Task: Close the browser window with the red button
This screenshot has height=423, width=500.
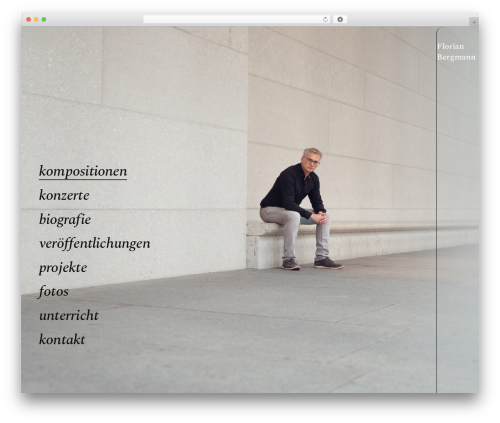Action: [29, 19]
